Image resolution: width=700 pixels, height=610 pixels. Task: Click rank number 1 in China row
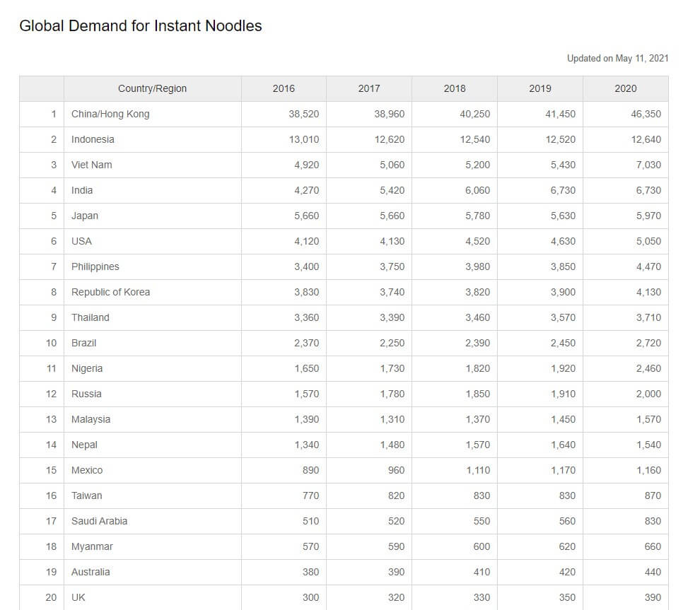54,115
